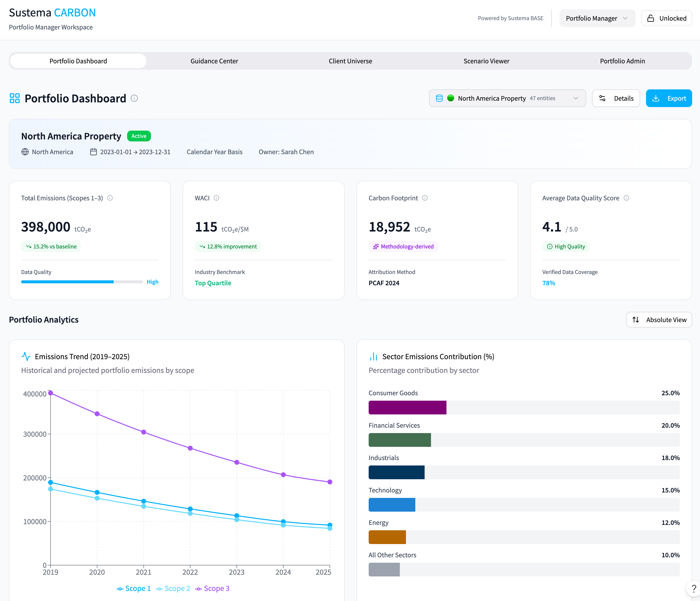Viewport: 700px width, 601px height.
Task: Click the Scope 1 data point for 2022
Action: click(x=190, y=509)
